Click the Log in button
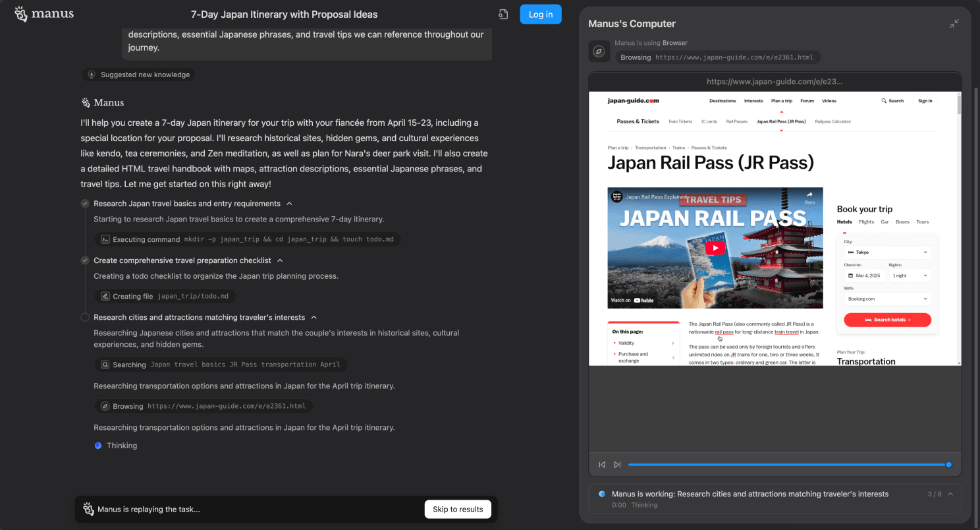 (x=540, y=15)
